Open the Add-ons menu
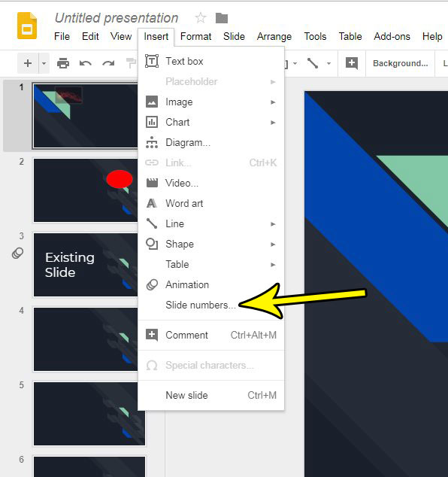The height and width of the screenshot is (477, 448). (392, 37)
